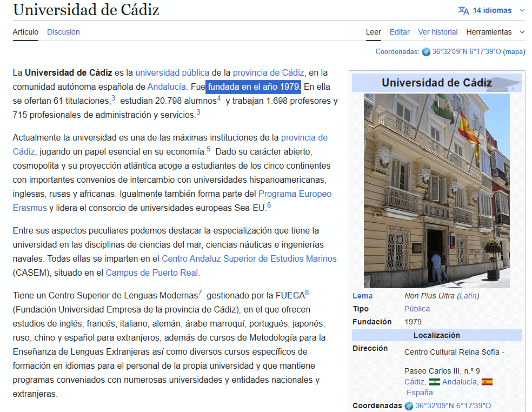Click the infobox header Universidad de Cádiz
Screen dimensions: 532x412
click(437, 83)
